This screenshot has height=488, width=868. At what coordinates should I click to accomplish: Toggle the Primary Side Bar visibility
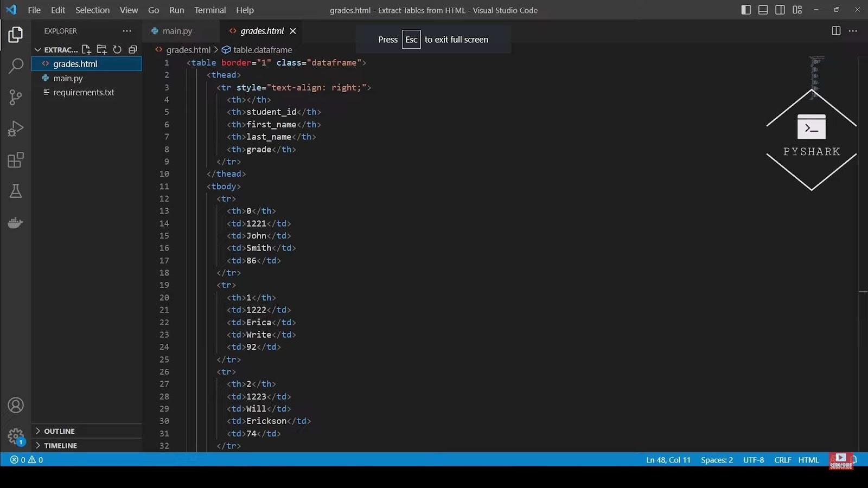click(x=745, y=10)
